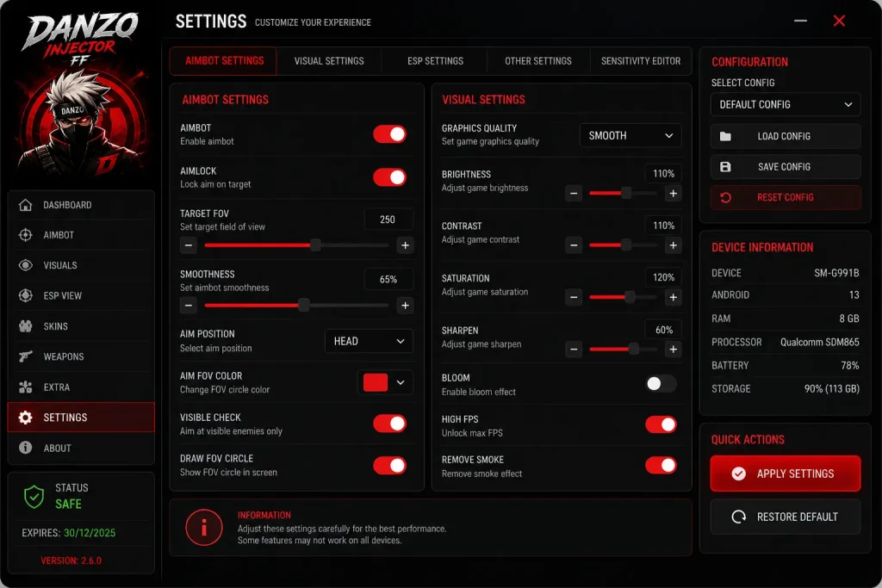Click the Load Config button

[x=786, y=136]
